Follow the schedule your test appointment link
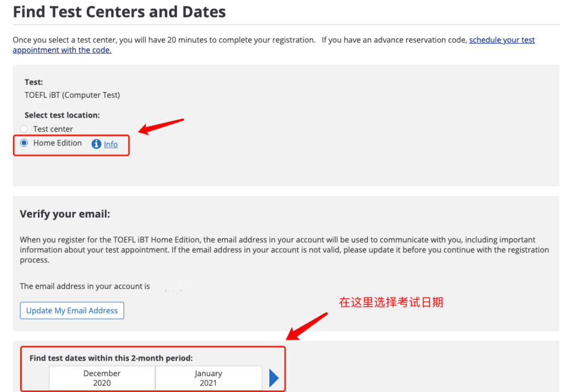Viewport: 568px width, 392px height. pos(502,40)
